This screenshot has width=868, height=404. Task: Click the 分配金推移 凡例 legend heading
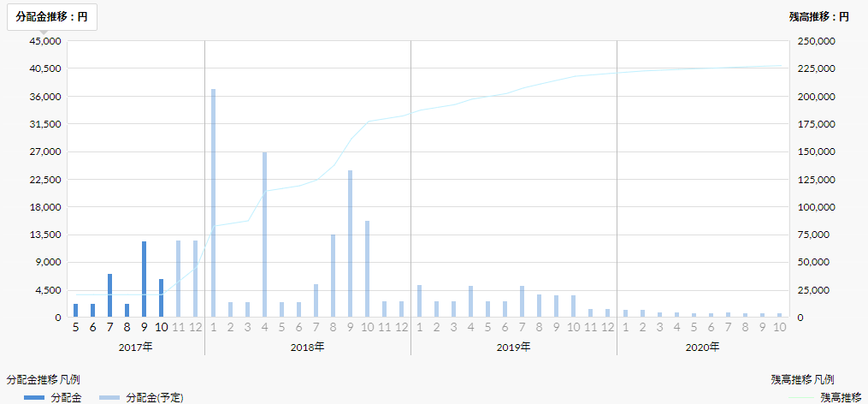[x=43, y=380]
